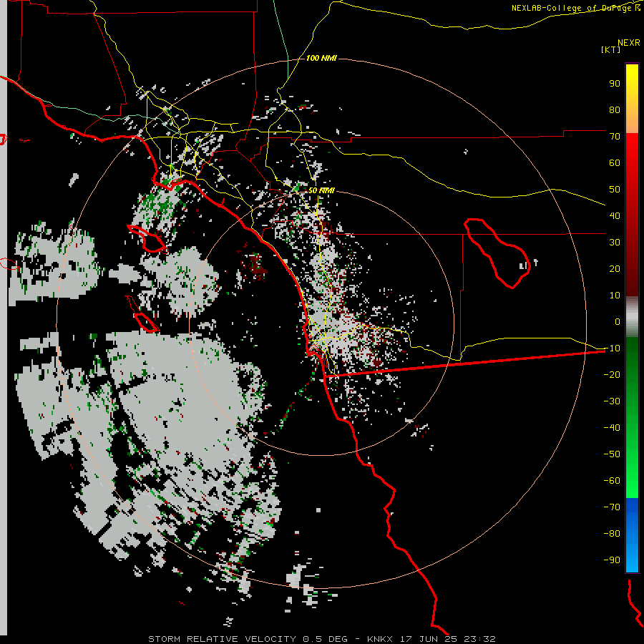Click the "70" value on velocity scale
Viewport: 644px width, 644px height.
point(615,137)
